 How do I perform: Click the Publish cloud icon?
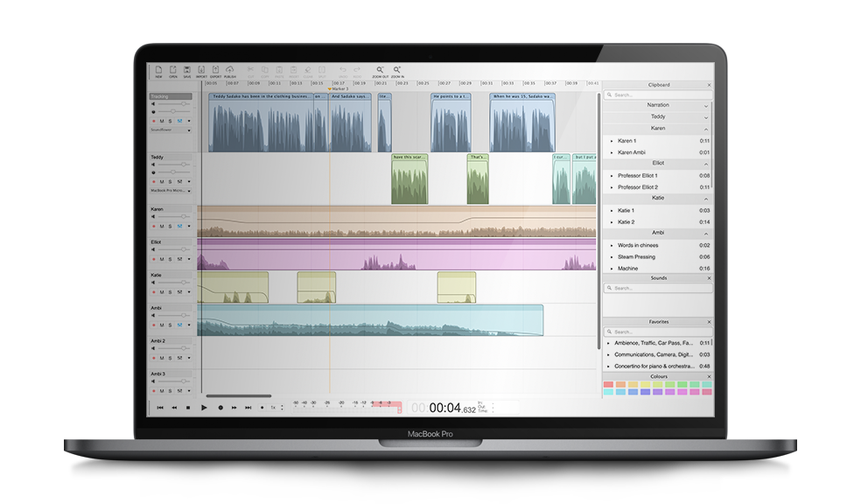click(x=230, y=70)
